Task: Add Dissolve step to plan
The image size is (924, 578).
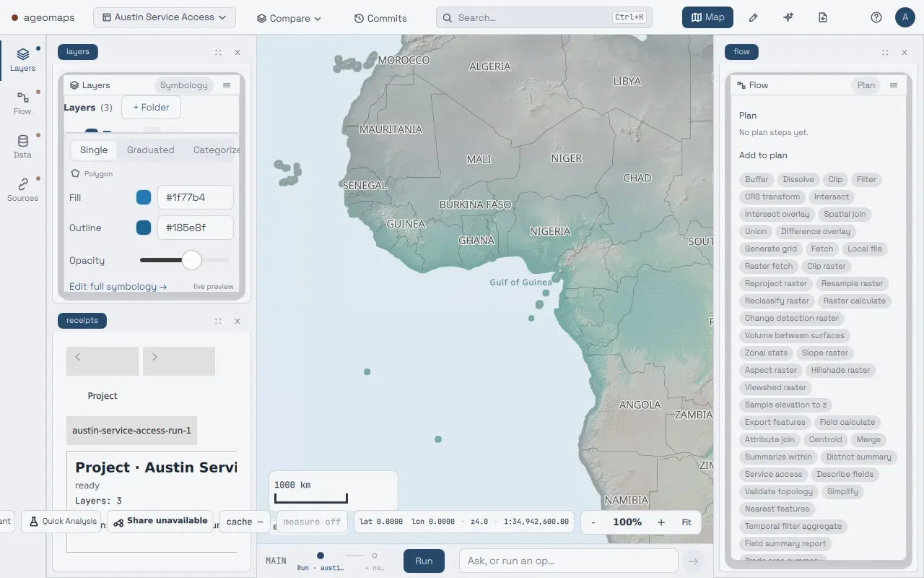Action: (x=798, y=180)
